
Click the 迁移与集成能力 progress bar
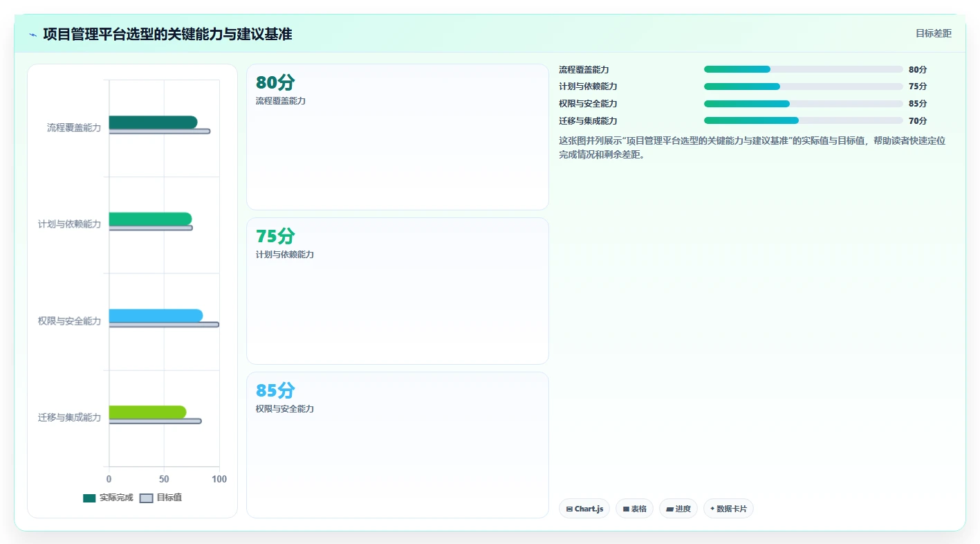804,120
